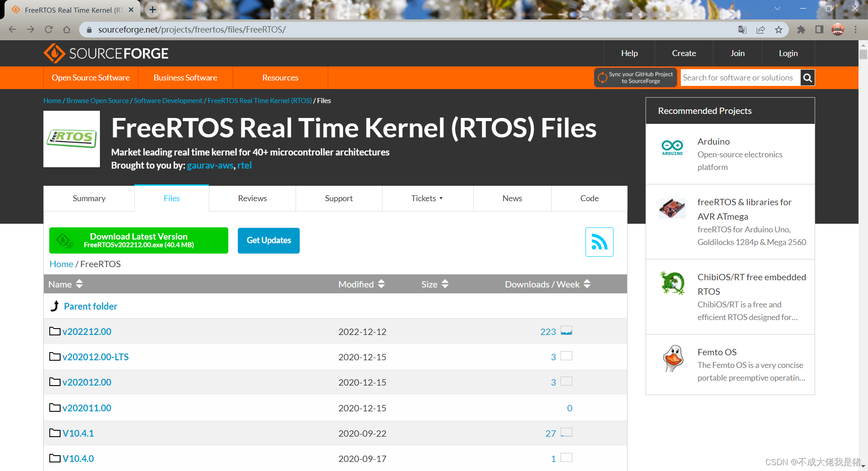Screen dimensions: 868x471
Task: Open the RSS feed icon
Action: [599, 242]
